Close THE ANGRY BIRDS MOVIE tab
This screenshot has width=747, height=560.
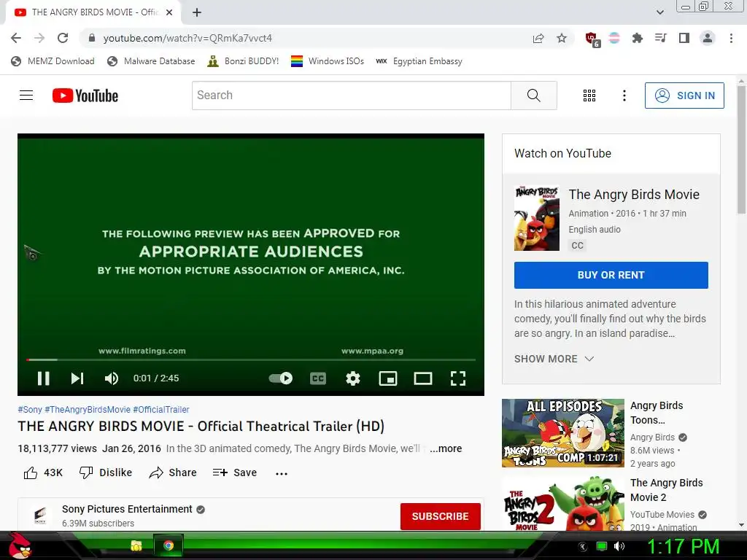(169, 12)
